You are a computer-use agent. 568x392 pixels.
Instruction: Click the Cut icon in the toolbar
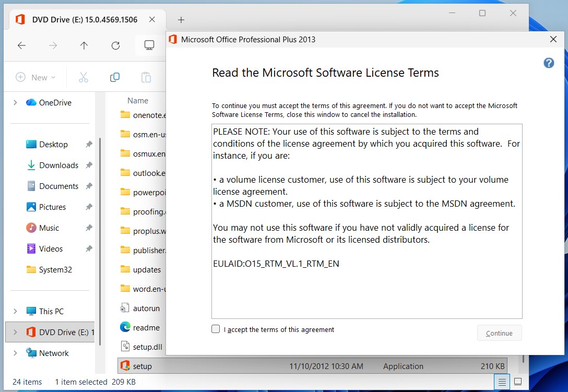[x=84, y=77]
